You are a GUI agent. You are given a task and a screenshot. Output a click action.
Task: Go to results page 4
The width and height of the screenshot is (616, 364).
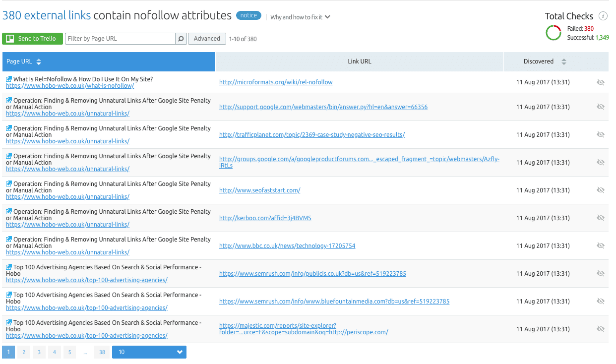(55, 352)
